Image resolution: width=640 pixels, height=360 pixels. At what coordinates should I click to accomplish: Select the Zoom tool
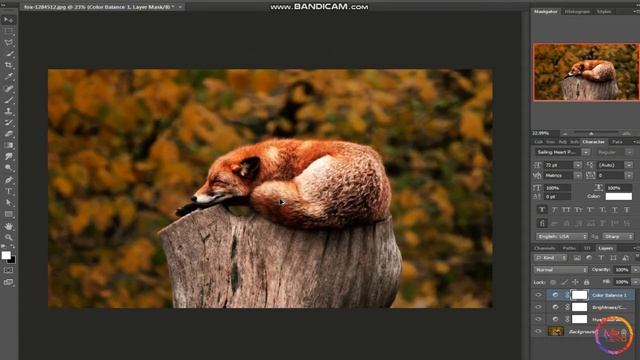(8, 237)
